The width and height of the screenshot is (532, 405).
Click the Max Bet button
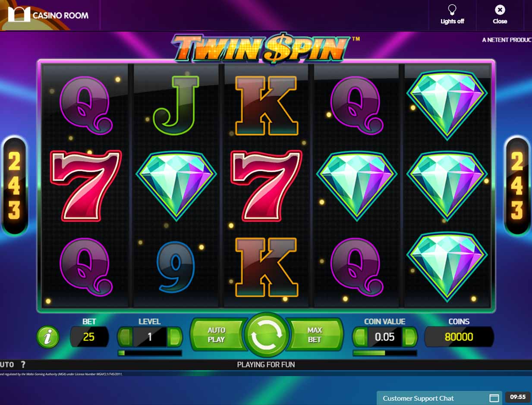click(x=315, y=335)
